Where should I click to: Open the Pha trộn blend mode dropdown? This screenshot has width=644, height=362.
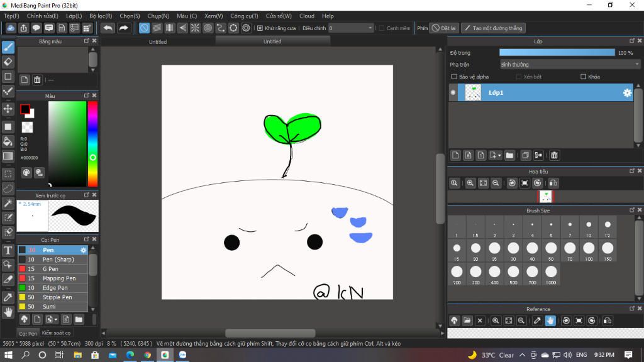(570, 65)
